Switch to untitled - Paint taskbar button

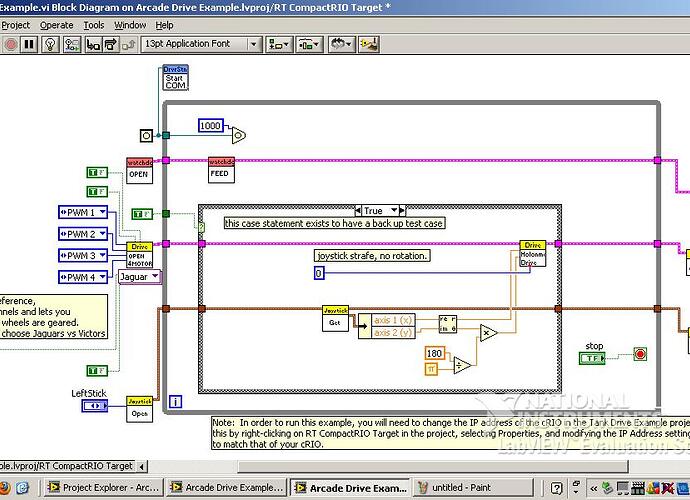click(473, 488)
